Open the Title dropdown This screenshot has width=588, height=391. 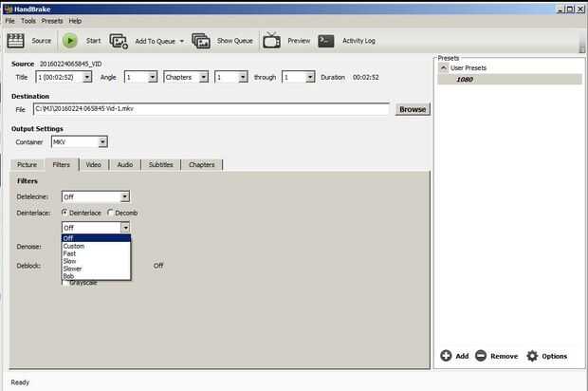(x=87, y=77)
